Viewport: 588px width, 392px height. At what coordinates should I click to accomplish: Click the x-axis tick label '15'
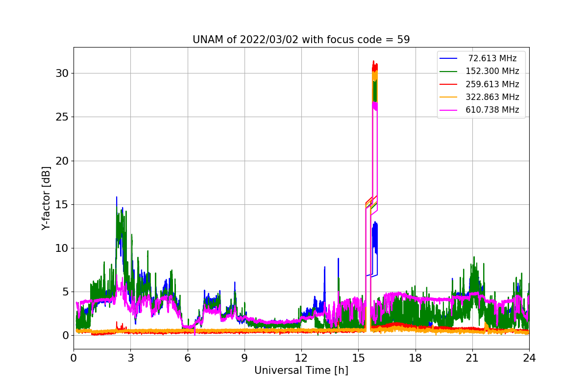358,358
